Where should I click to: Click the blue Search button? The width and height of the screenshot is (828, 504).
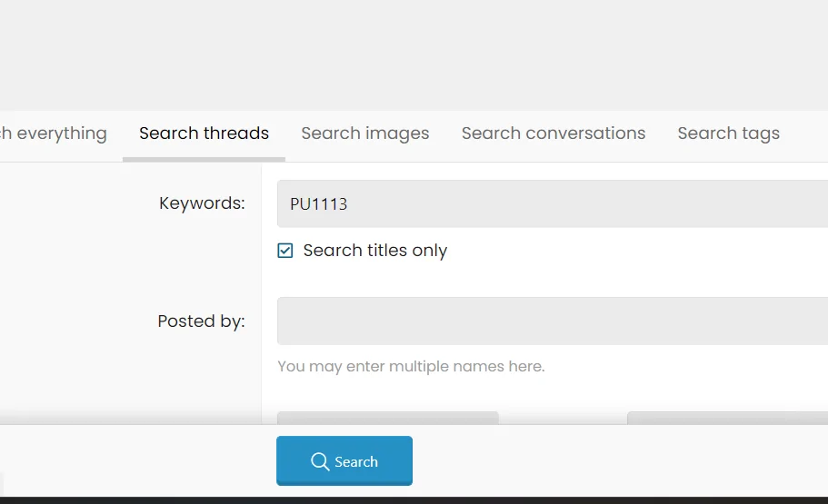(x=344, y=460)
